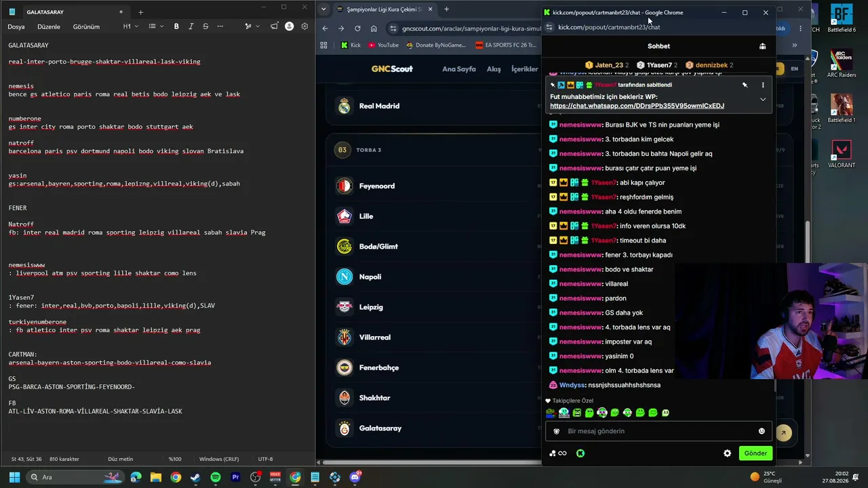This screenshot has height=488, width=868.
Task: Open Spotify from the taskbar
Action: [216, 477]
